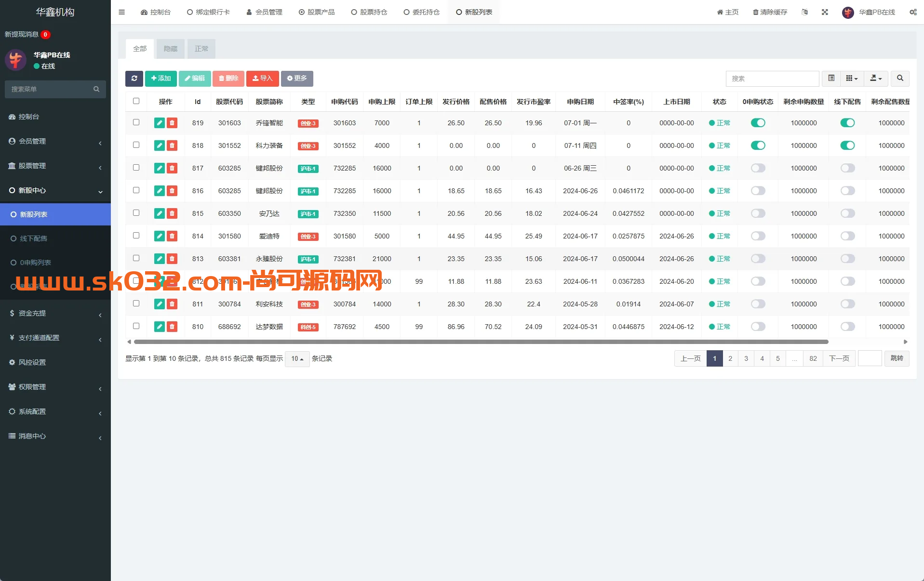Click the refresh icon above the table
This screenshot has width=924, height=581.
pyautogui.click(x=134, y=79)
